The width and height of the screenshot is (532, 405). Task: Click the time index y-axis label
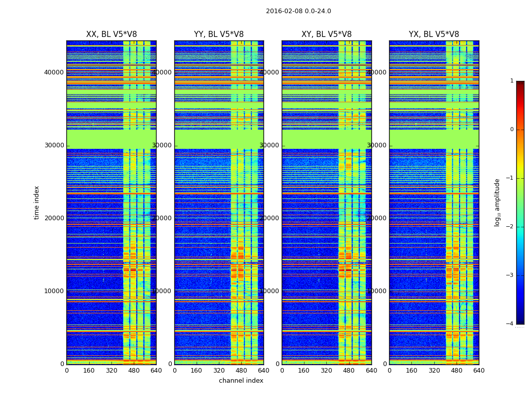coord(36,202)
